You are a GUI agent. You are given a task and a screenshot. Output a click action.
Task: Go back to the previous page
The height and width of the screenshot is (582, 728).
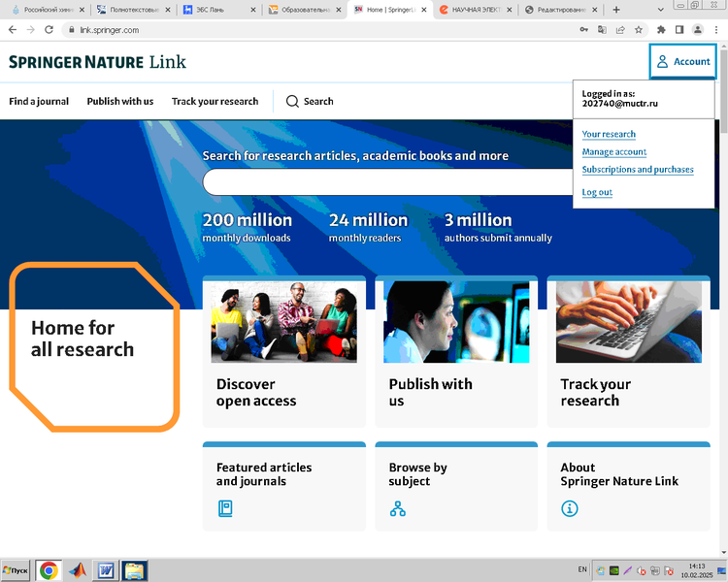pos(13,30)
